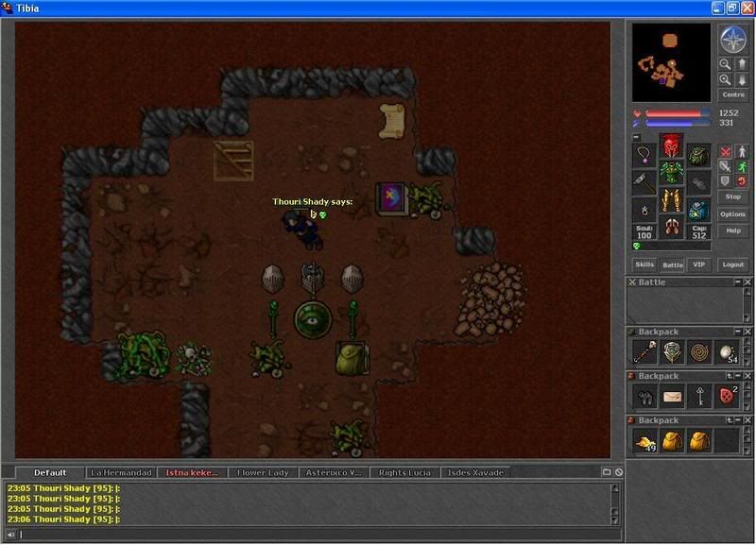
Task: Zoom out the minimap with the minus magnifier
Action: [725, 63]
